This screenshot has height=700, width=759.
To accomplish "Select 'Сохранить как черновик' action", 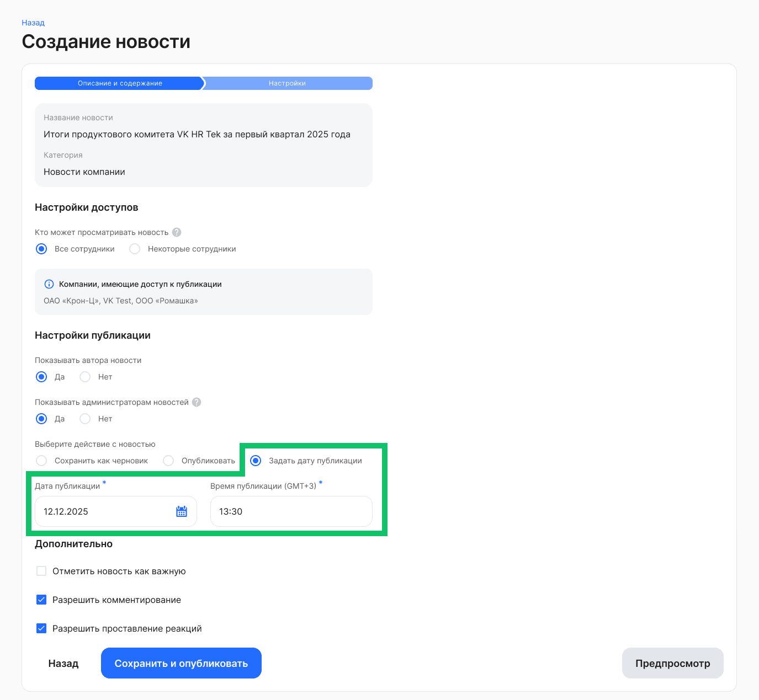I will click(x=41, y=461).
